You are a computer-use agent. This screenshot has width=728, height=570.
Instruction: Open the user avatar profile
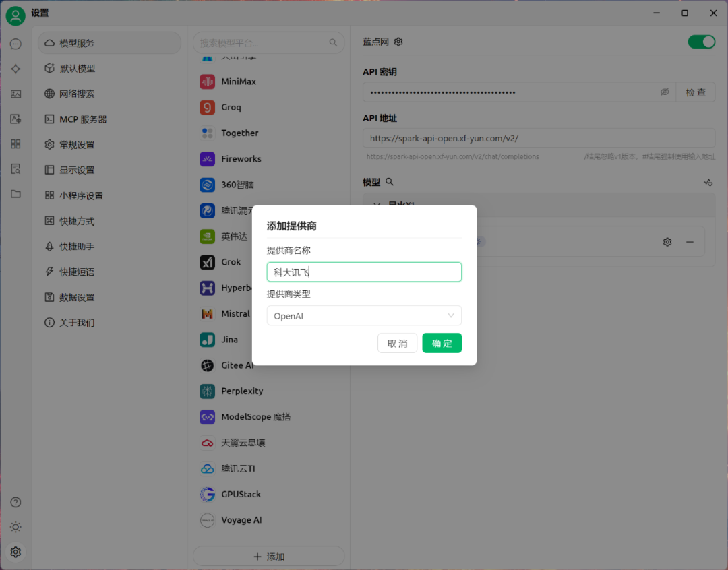(x=16, y=15)
